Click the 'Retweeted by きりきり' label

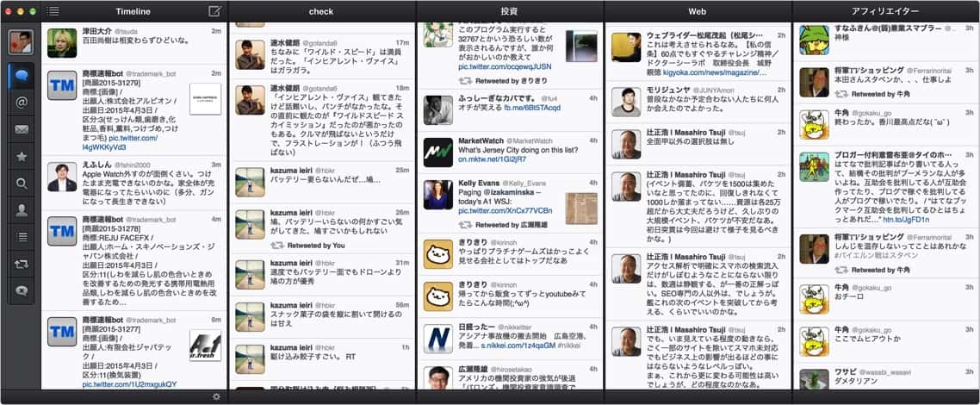512,81
